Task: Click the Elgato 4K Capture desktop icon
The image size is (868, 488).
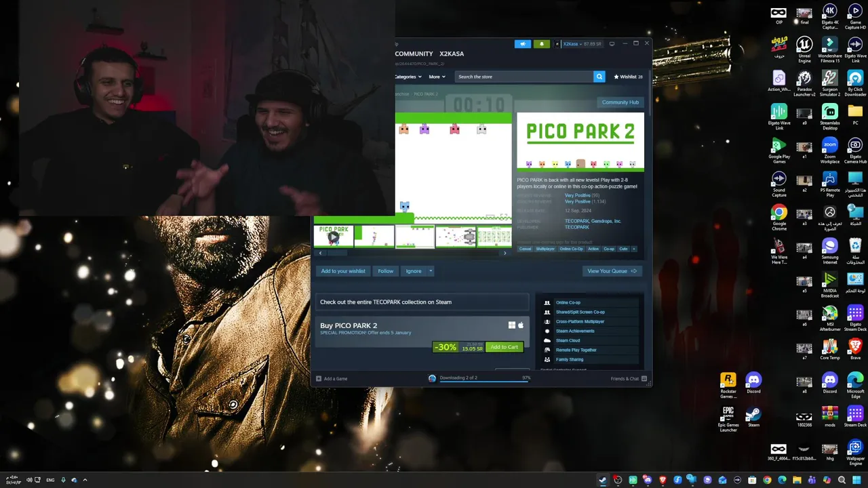Action: [830, 17]
